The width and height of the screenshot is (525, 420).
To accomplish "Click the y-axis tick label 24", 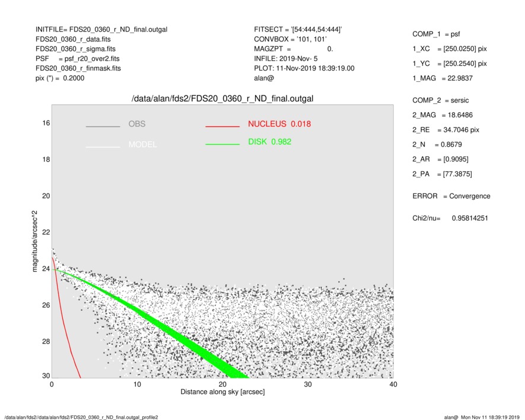I will click(x=46, y=269).
